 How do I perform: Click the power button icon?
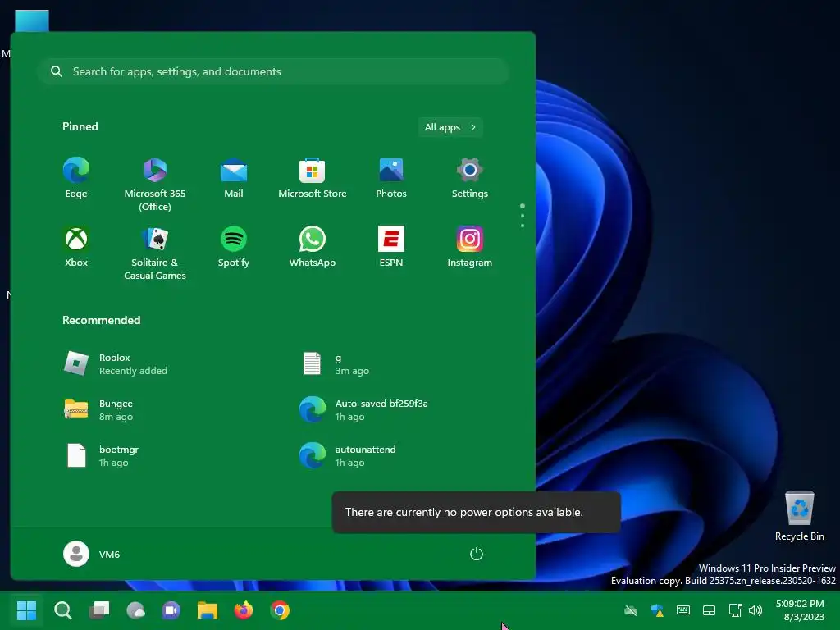[x=477, y=554]
